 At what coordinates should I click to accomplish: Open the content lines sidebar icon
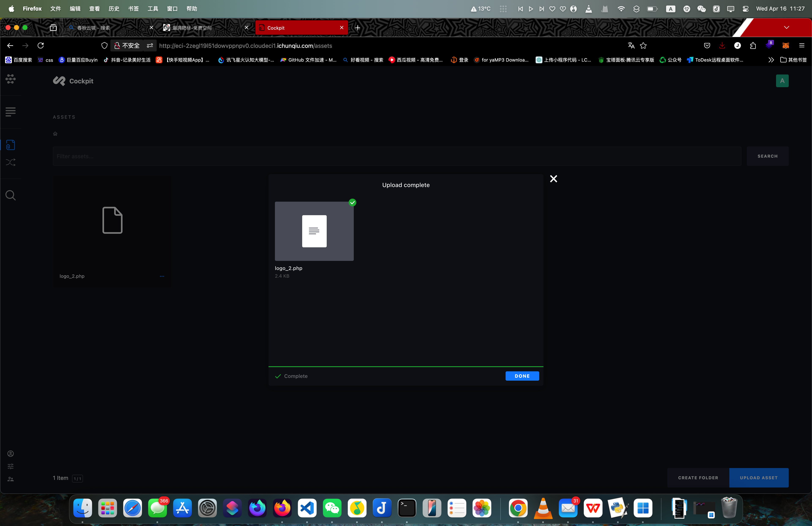11,112
